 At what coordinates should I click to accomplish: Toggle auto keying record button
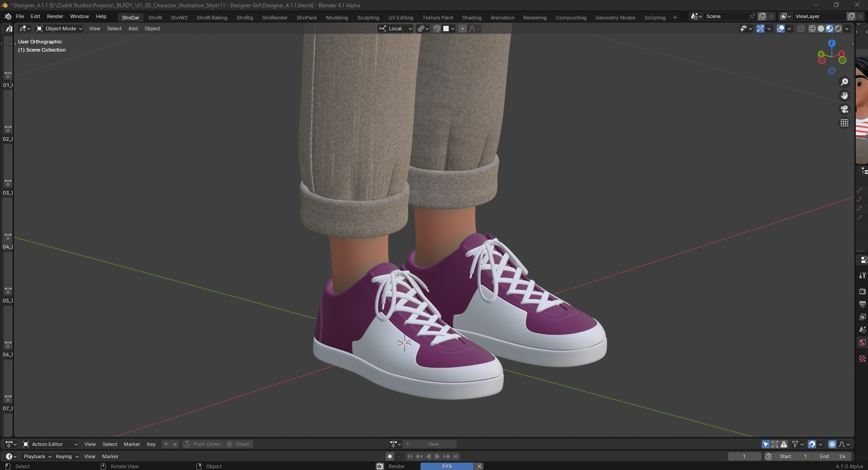[x=389, y=456]
